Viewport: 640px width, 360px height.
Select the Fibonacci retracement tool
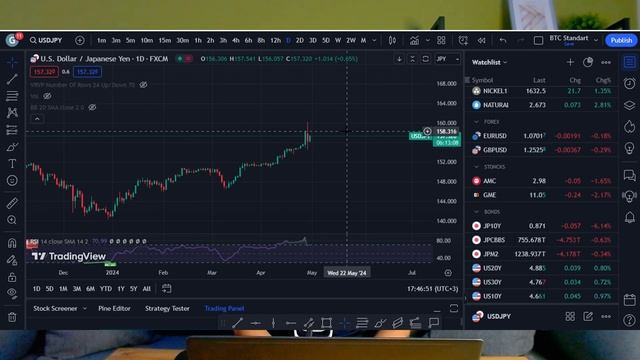click(12, 96)
